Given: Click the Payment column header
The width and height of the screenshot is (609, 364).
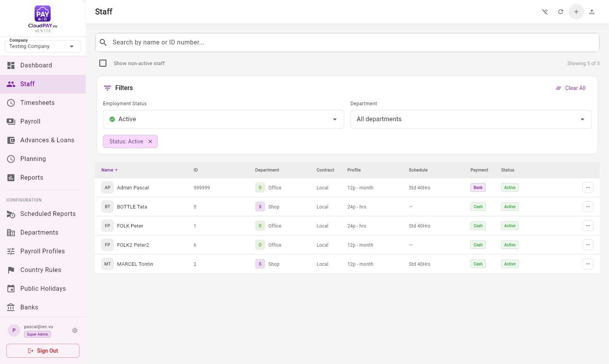Looking at the screenshot, I should (479, 170).
